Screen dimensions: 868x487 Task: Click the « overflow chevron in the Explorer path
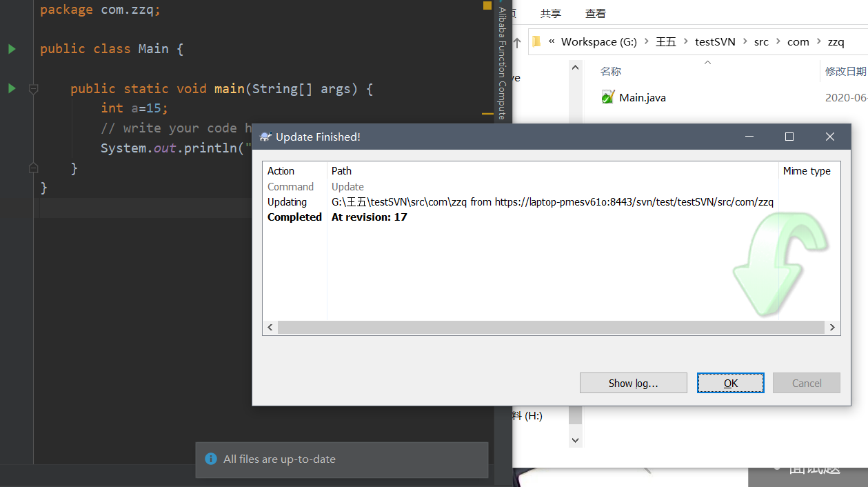click(552, 41)
